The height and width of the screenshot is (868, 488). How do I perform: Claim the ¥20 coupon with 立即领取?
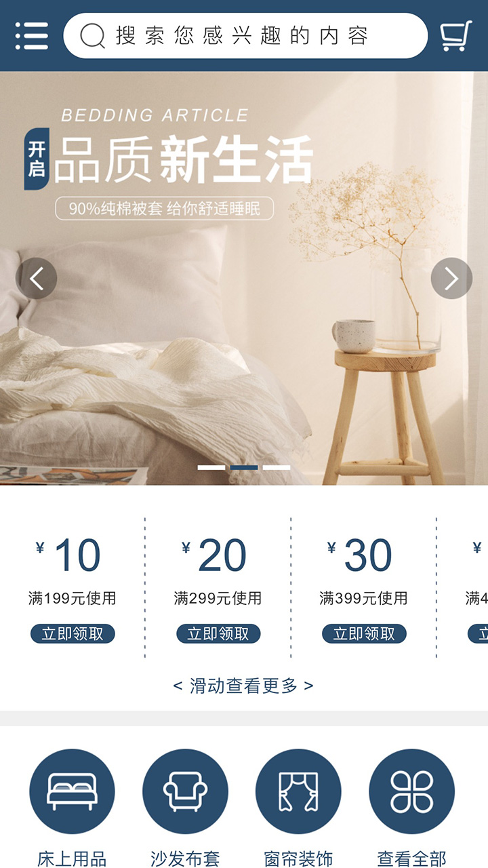coord(218,634)
